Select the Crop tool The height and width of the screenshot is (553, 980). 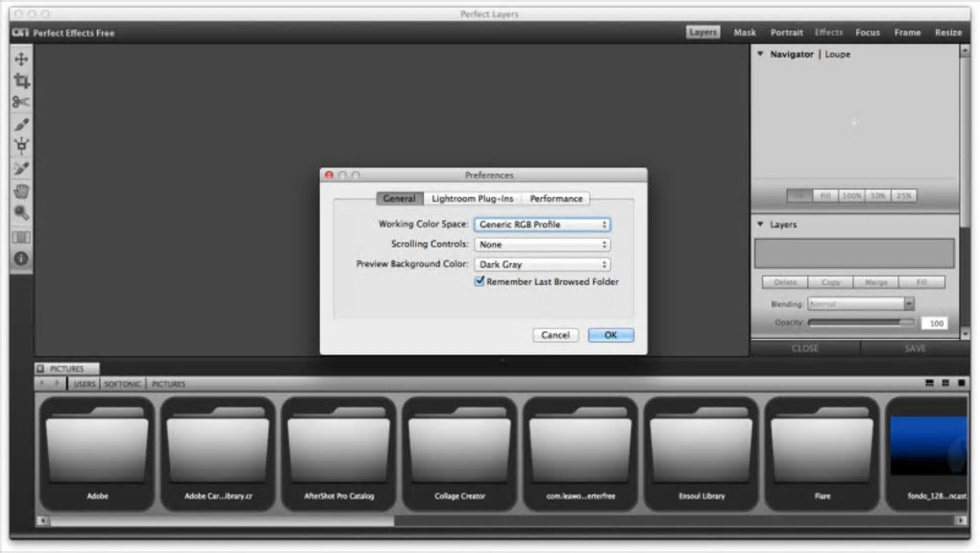(x=21, y=81)
